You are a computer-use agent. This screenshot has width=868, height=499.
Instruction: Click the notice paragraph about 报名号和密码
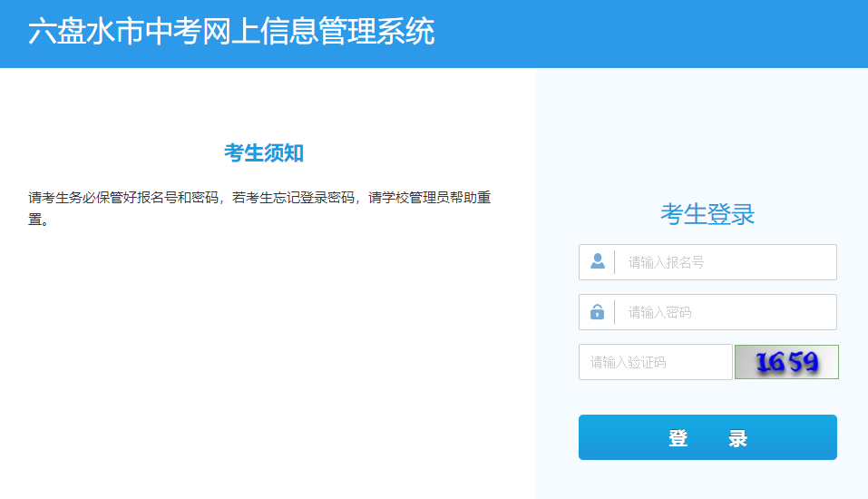pyautogui.click(x=259, y=209)
